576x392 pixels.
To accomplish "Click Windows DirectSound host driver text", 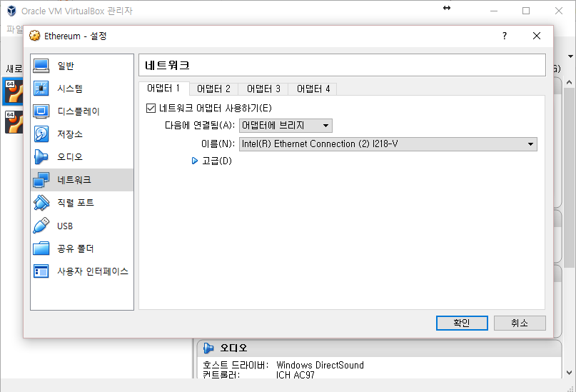I will tap(320, 365).
